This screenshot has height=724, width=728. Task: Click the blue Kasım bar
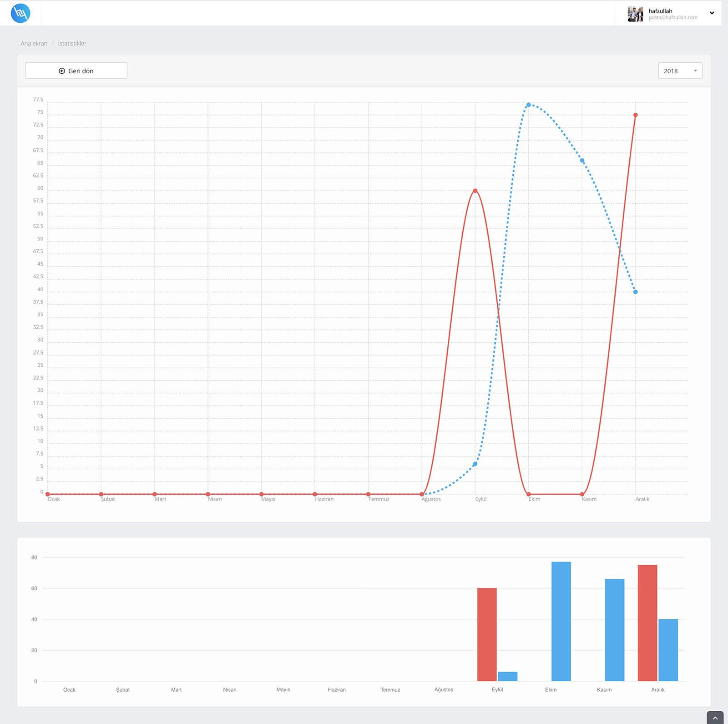[x=614, y=630]
